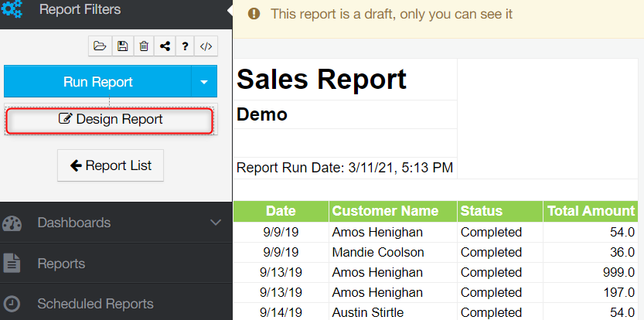The image size is (644, 320).
Task: Click the Customer Name column header
Action: [393, 211]
